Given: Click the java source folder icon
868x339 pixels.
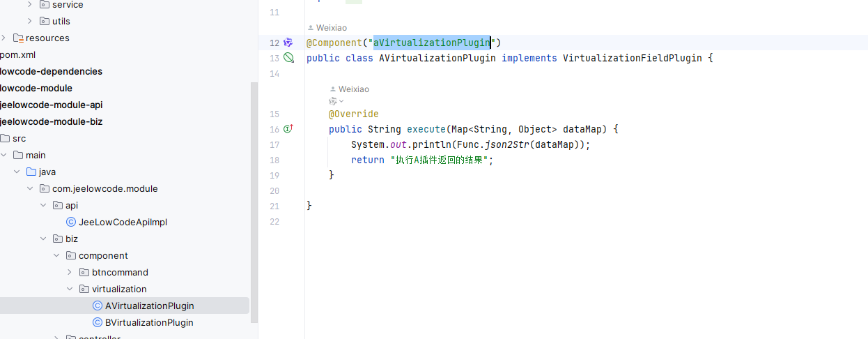Looking at the screenshot, I should (31, 172).
